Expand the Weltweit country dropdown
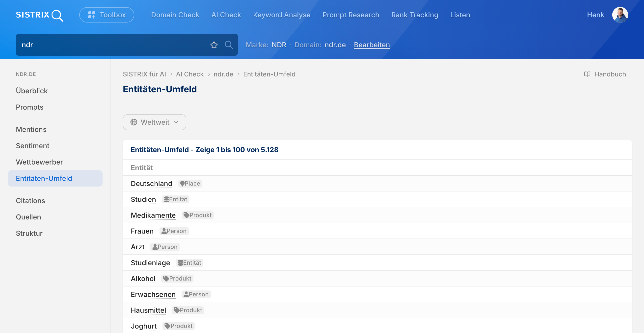 155,122
